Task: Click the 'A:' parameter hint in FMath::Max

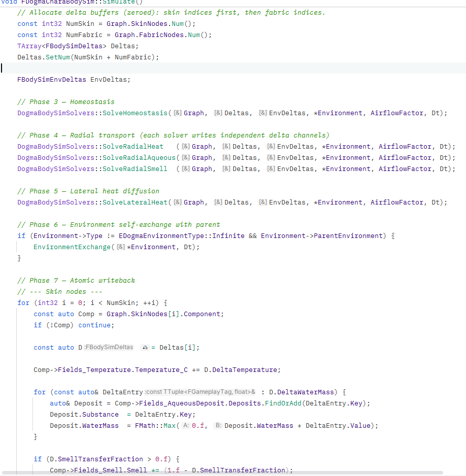Action: pyautogui.click(x=186, y=426)
